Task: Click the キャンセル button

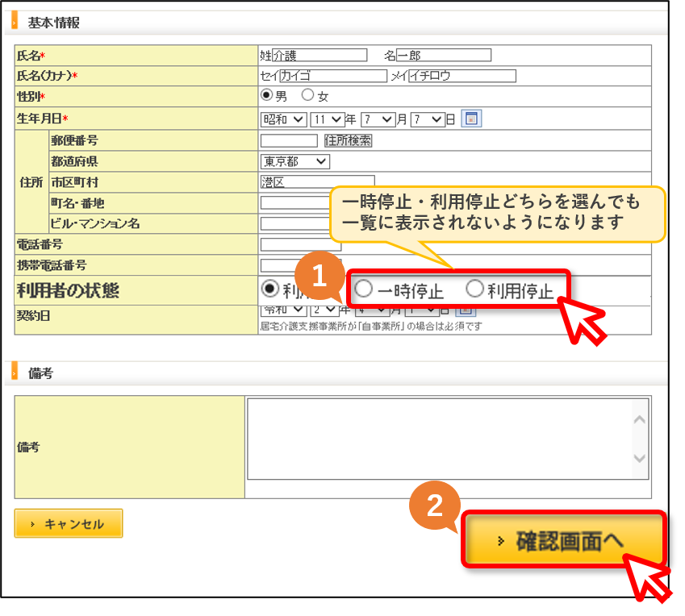Action: (x=69, y=523)
